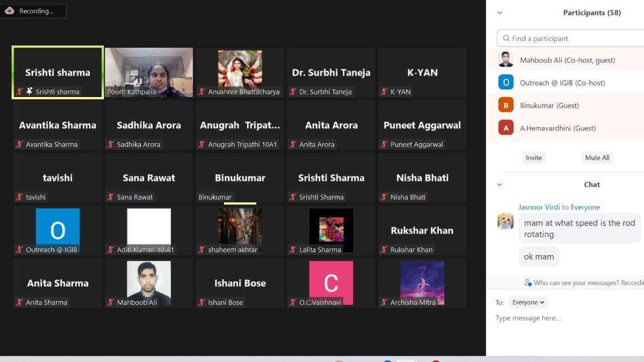Click Jasnoor Virdi sender name in chat
644x362 pixels.
pyautogui.click(x=539, y=207)
